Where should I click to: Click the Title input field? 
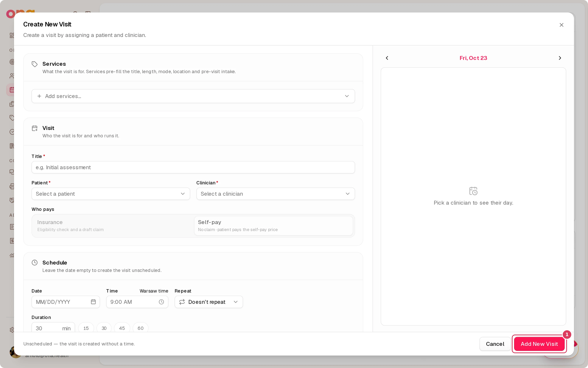[x=193, y=167]
